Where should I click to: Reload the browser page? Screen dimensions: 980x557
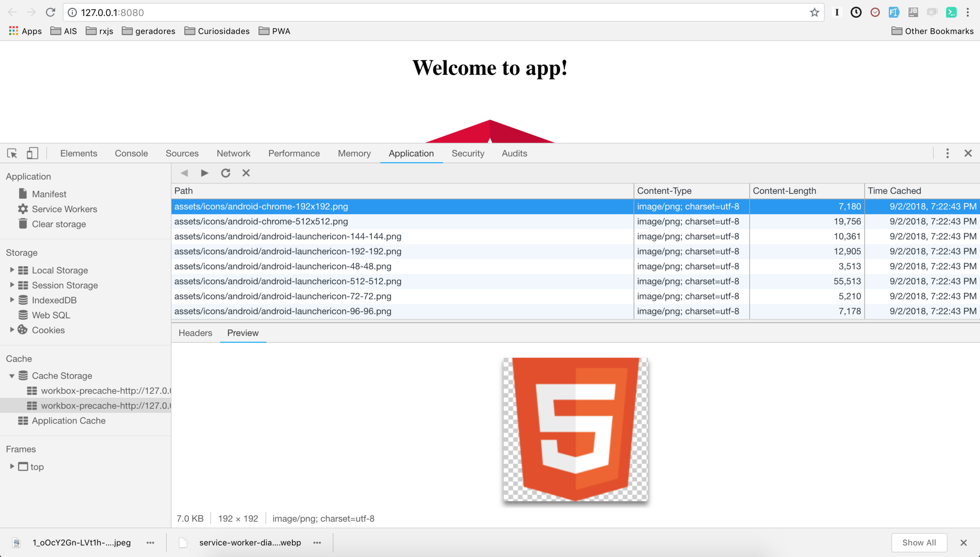[50, 12]
